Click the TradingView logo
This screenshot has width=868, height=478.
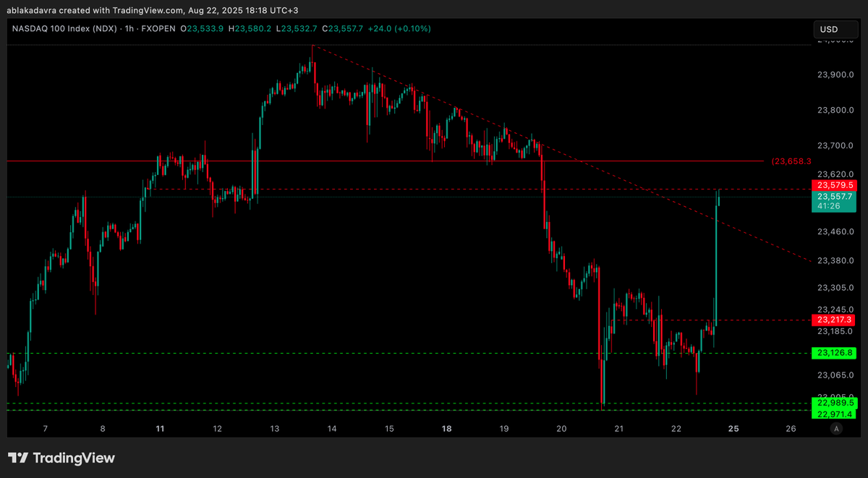(x=61, y=458)
